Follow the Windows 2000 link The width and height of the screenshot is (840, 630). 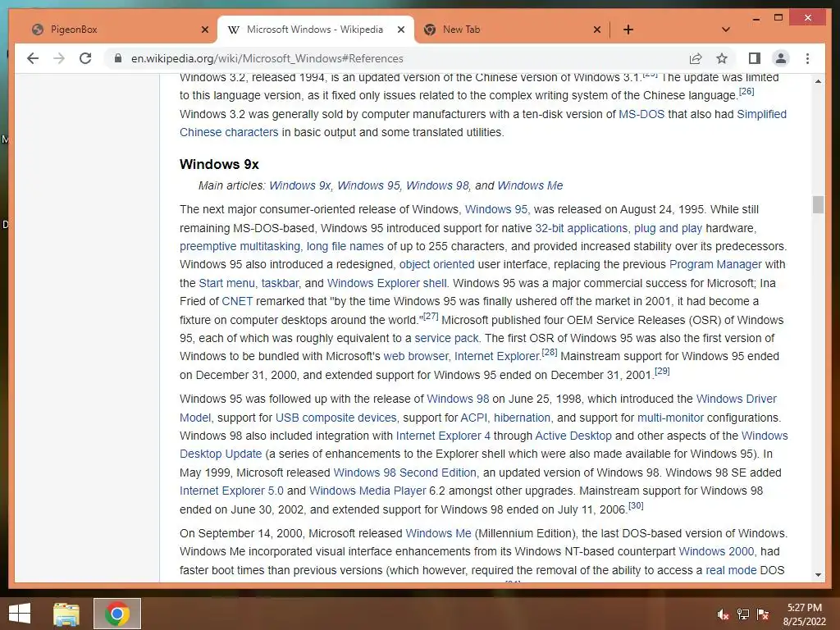716,551
